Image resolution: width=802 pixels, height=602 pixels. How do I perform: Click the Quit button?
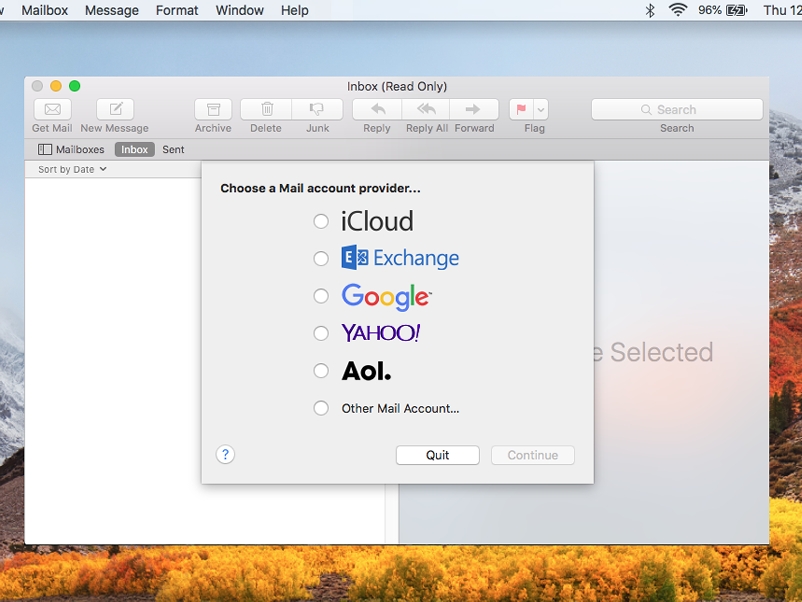click(438, 455)
